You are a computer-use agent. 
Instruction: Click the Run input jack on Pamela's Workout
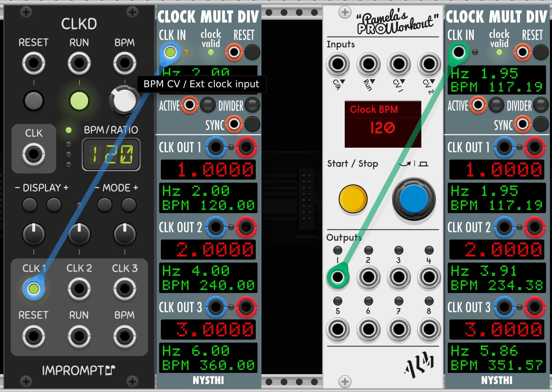368,65
